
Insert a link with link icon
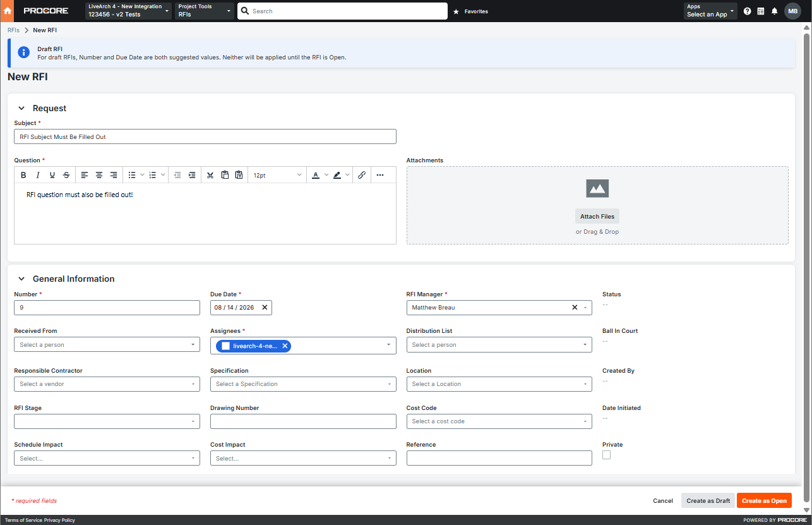tap(362, 175)
